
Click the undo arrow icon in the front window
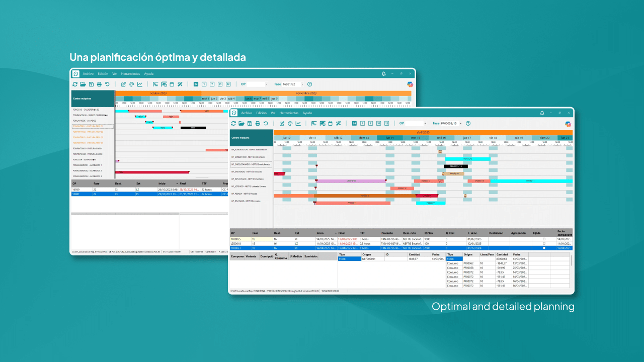coord(266,123)
